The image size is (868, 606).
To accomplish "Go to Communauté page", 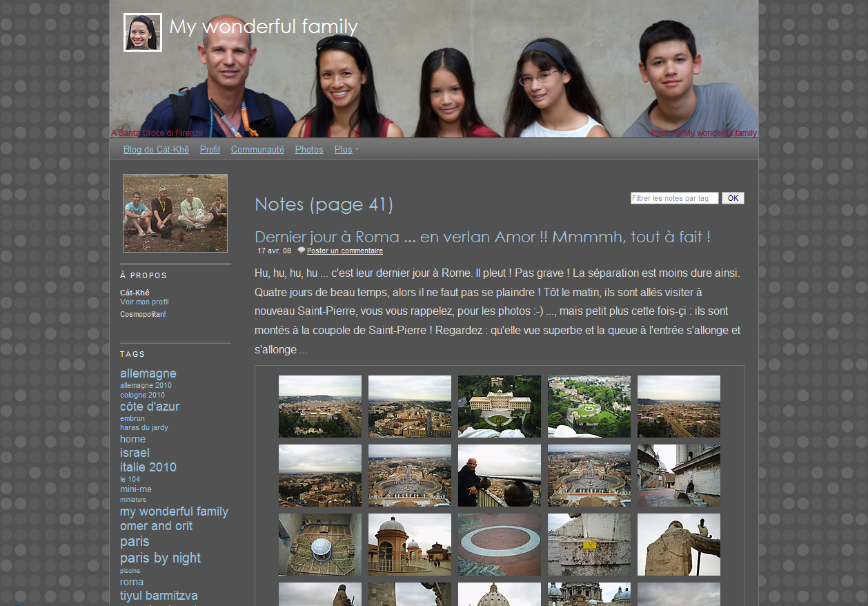I will (x=257, y=150).
